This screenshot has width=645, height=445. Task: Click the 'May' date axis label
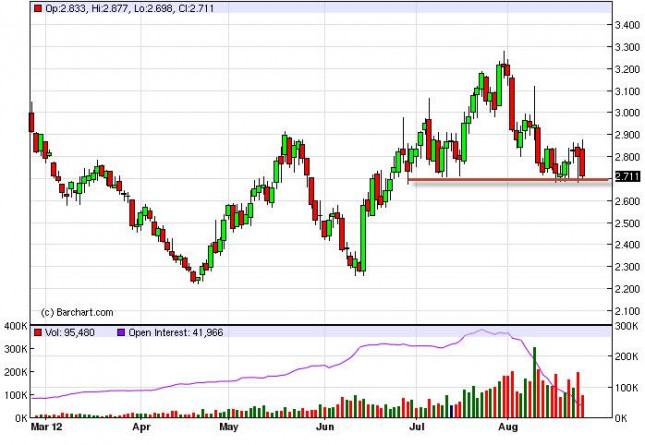click(229, 427)
